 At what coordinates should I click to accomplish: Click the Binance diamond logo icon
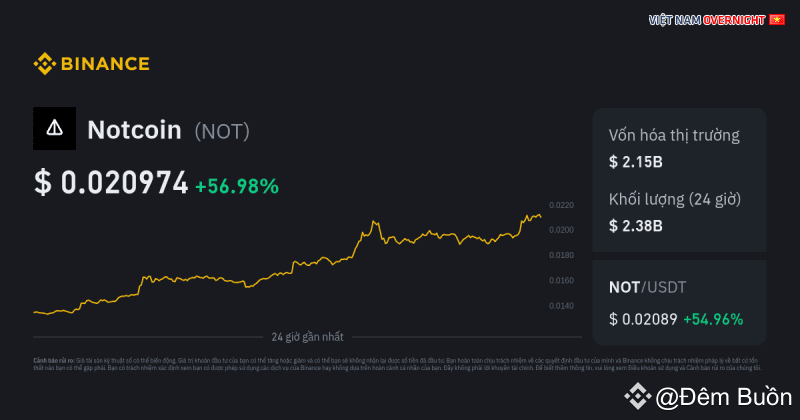point(44,64)
